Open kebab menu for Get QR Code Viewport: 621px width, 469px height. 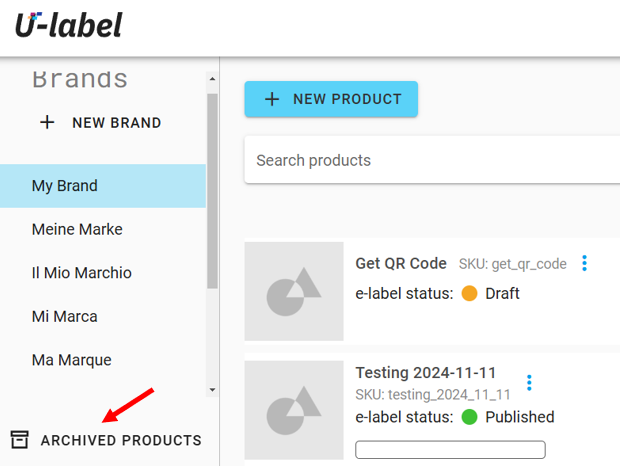585,264
